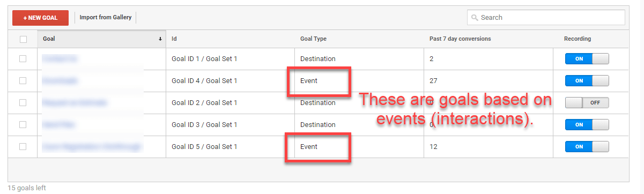Mark the checkbox for Goal ID 5 row
The image size is (644, 194).
[x=23, y=146]
